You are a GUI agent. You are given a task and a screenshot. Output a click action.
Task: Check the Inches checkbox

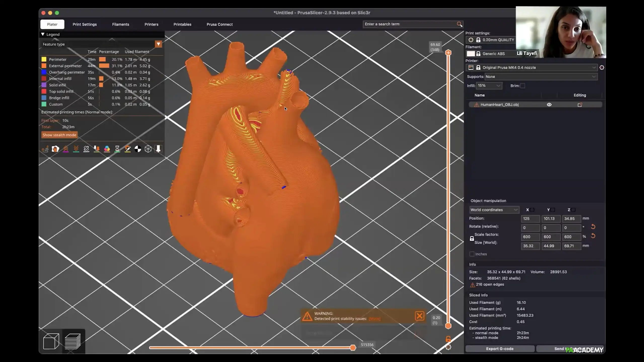472,254
